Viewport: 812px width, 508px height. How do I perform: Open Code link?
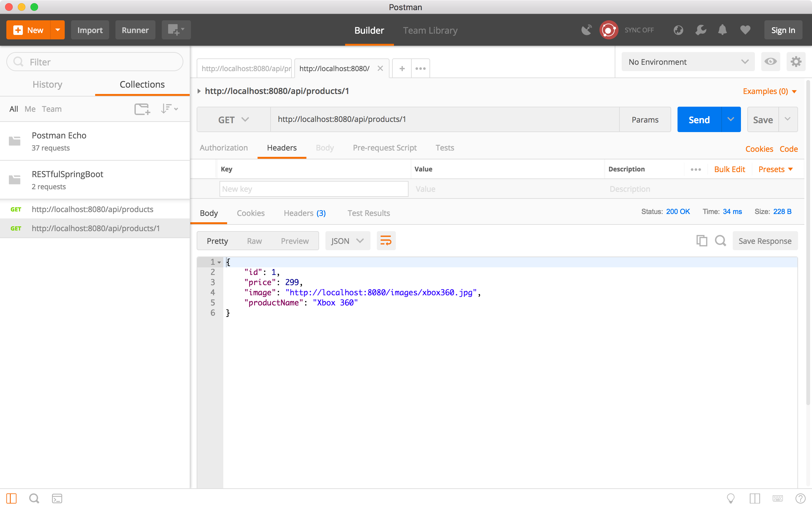(789, 149)
